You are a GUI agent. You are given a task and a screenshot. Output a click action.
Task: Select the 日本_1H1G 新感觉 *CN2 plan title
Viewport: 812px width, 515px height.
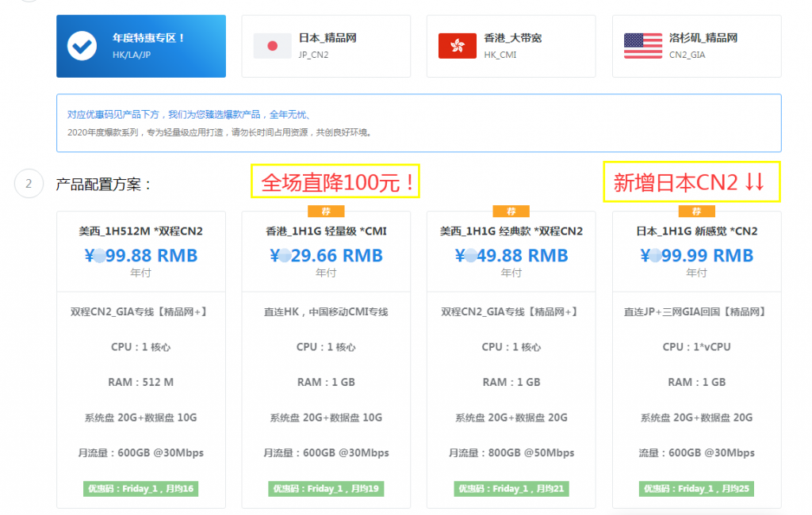[x=696, y=231]
